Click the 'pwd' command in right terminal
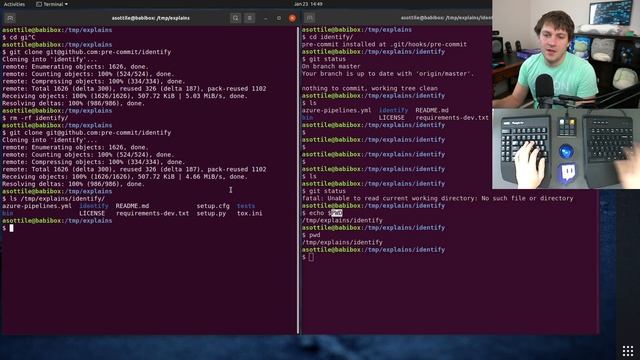 314,235
